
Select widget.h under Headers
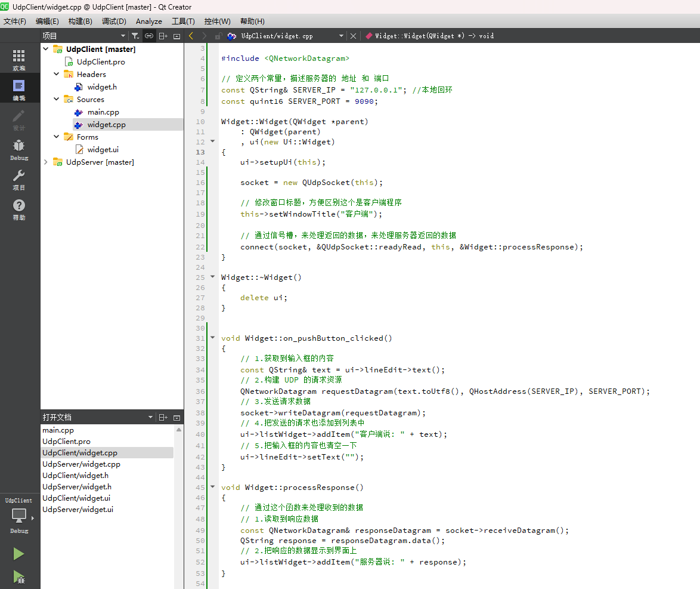click(102, 87)
